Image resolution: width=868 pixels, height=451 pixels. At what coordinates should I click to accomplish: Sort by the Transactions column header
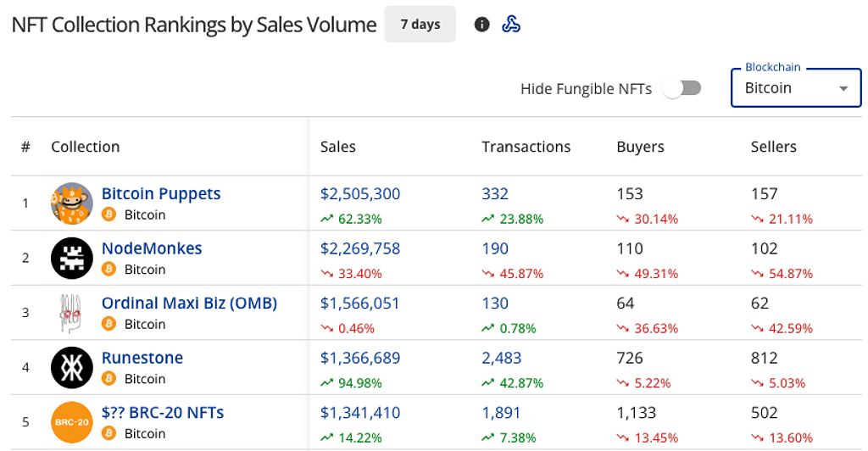(526, 147)
